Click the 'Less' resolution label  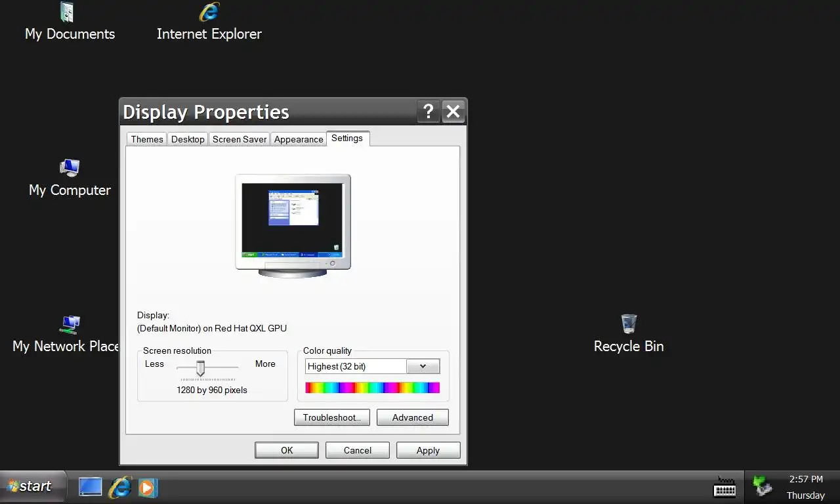pos(154,364)
